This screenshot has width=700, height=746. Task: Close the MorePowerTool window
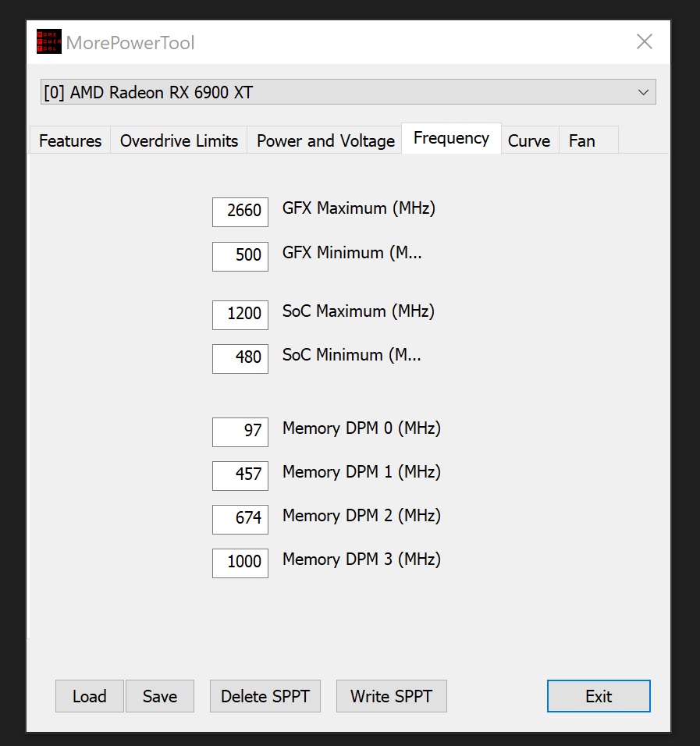(645, 41)
